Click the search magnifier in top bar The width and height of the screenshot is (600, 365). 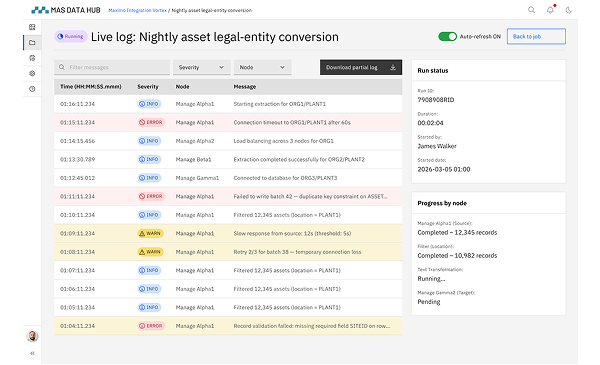click(x=532, y=10)
